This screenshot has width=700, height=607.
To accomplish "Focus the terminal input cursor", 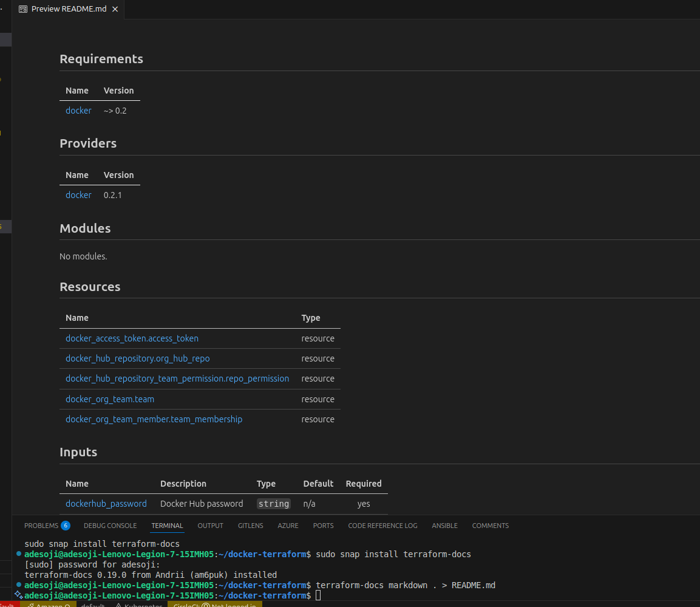I will pyautogui.click(x=318, y=595).
